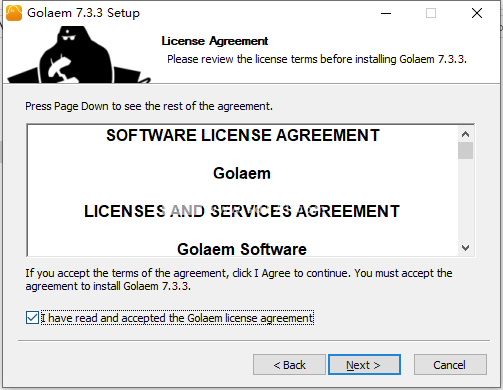Click 'LICENSES AND SERVICES AGREEMENT' text line
The height and width of the screenshot is (390, 503).
(242, 211)
